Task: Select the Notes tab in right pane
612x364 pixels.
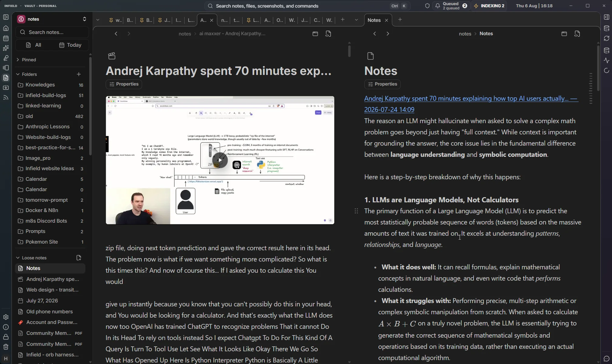Action: (x=374, y=20)
